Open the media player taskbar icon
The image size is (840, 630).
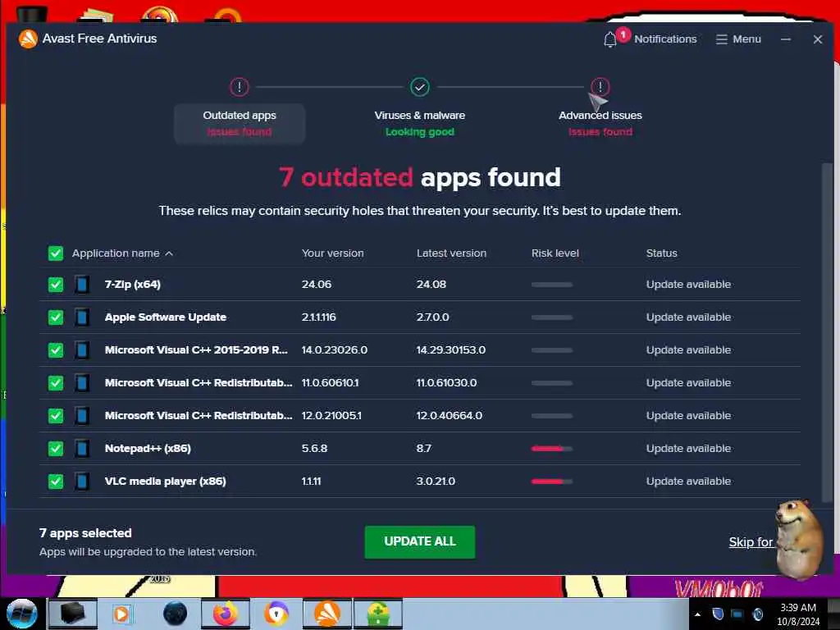[x=121, y=614]
